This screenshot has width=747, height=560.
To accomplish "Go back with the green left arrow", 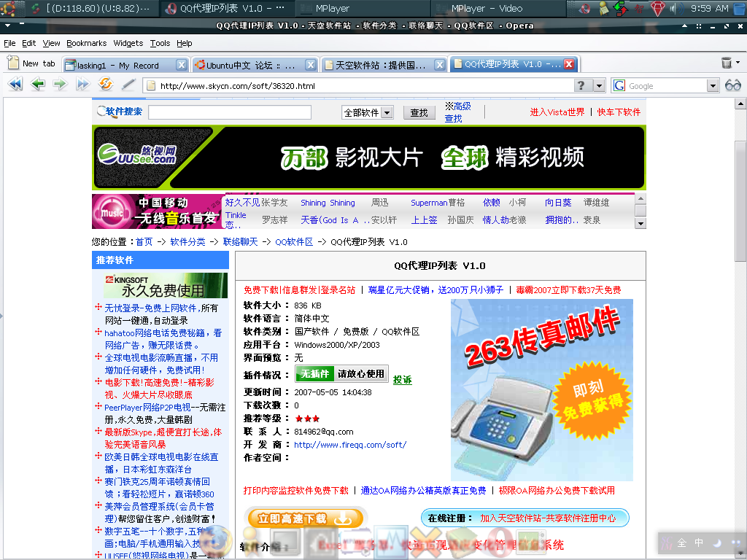I will click(38, 85).
